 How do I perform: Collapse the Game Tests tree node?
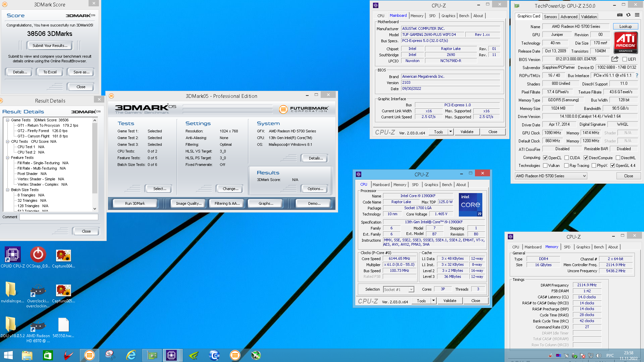click(8, 120)
